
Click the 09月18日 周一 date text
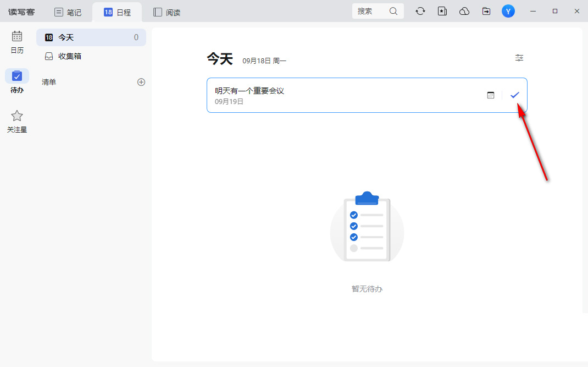click(264, 61)
